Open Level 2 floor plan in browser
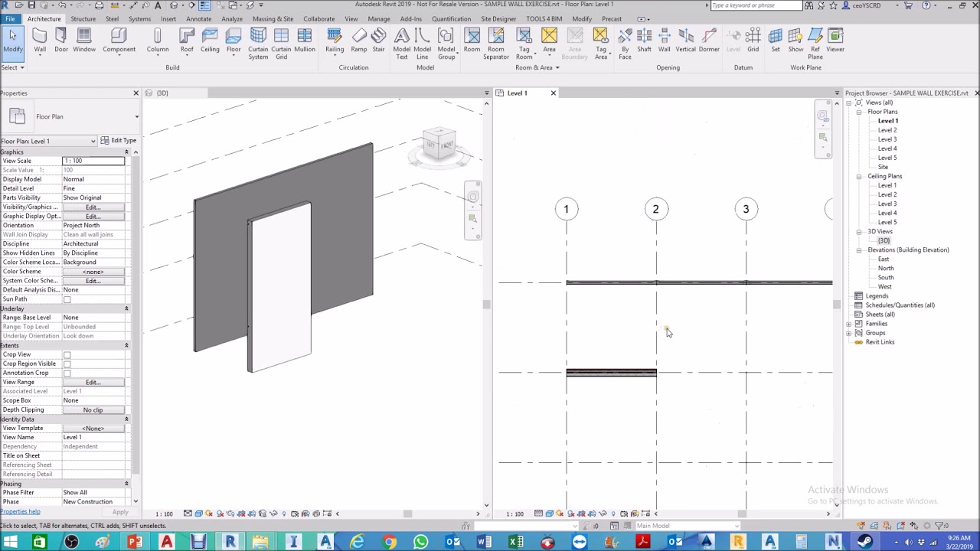This screenshot has height=551, width=980. pos(887,130)
